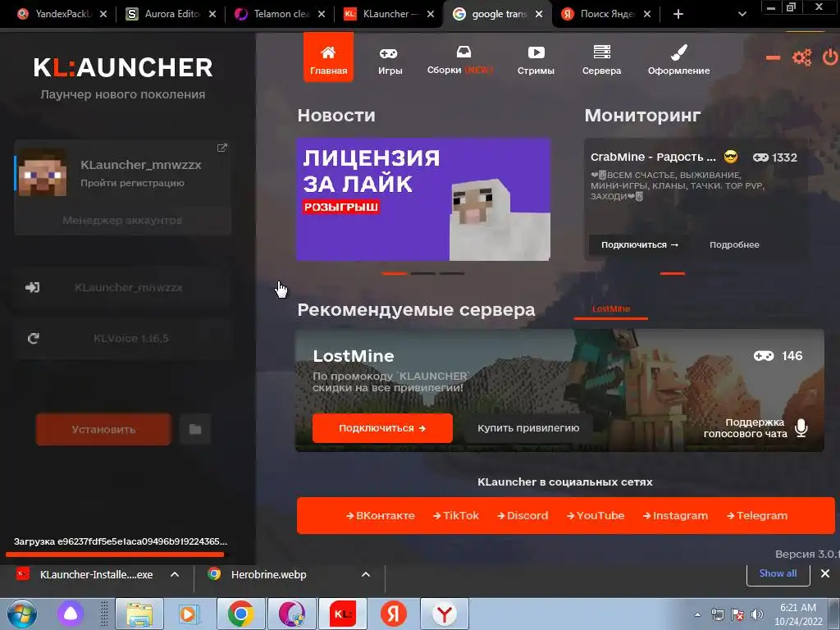Open the ВКонтакте social link
Screen dimensions: 840x630
pos(381,515)
